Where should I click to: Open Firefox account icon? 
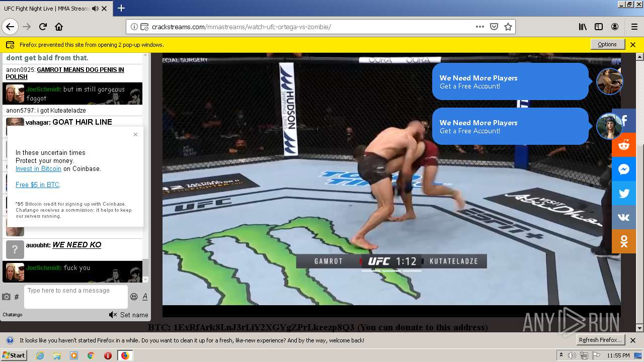coord(615,27)
